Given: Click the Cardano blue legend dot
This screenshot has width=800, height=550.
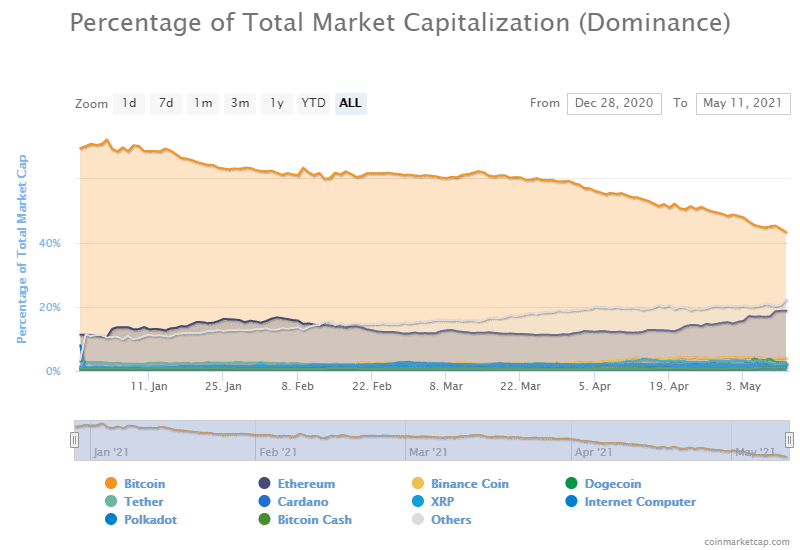Looking at the screenshot, I should coord(264,502).
